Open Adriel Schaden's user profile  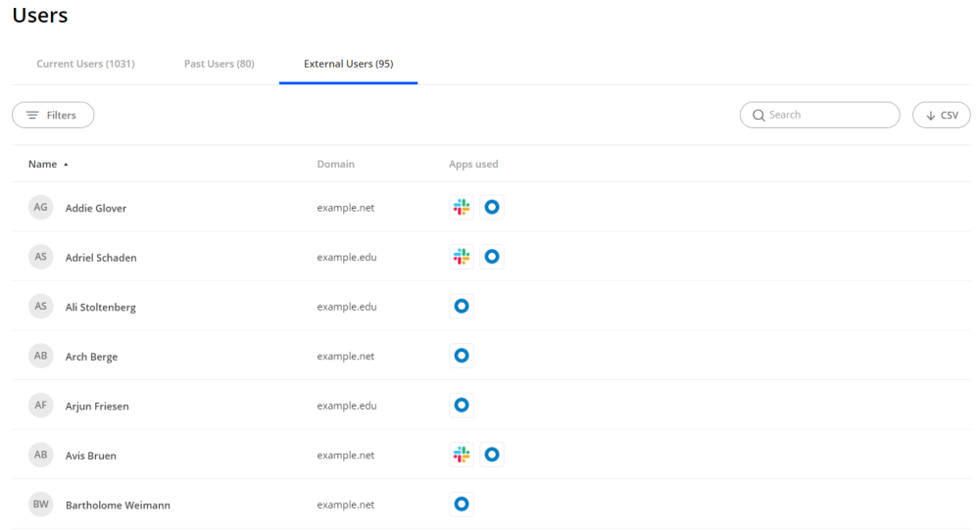(x=101, y=258)
